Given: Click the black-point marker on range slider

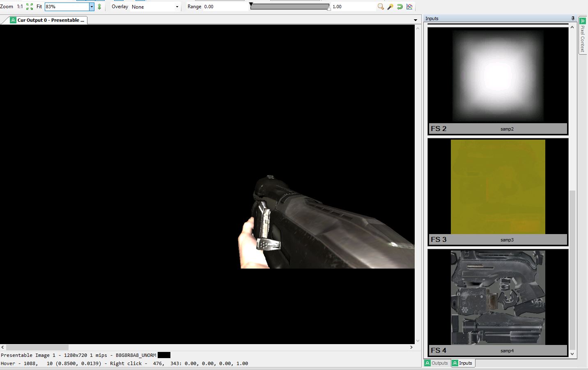Looking at the screenshot, I should click(251, 4).
